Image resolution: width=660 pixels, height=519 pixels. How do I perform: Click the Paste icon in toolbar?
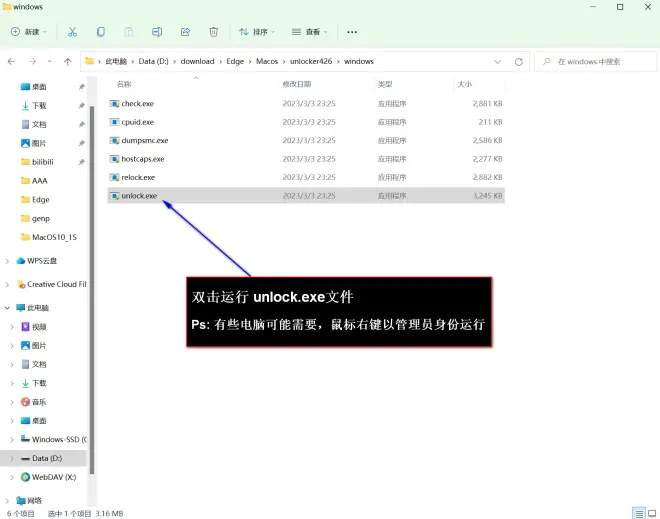point(129,32)
